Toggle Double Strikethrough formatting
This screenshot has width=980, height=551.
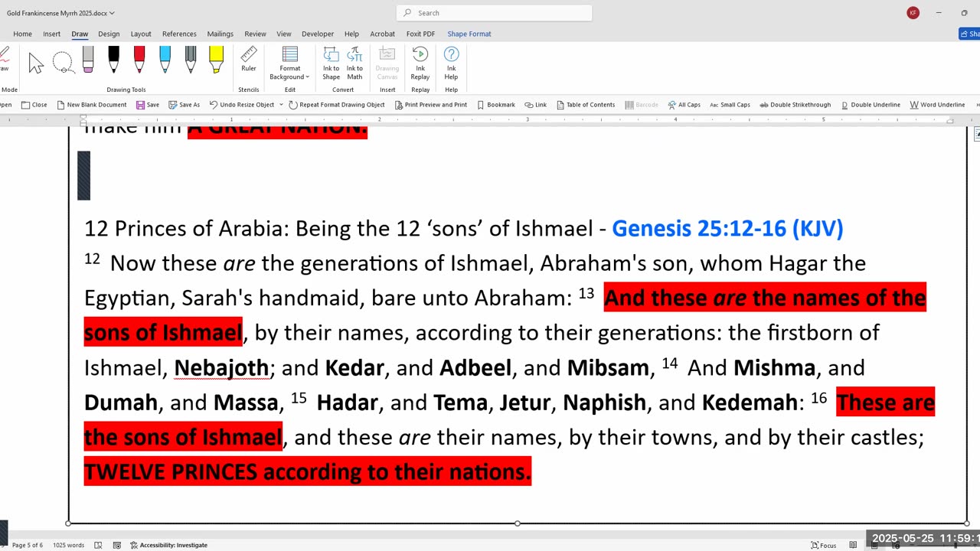pos(795,105)
